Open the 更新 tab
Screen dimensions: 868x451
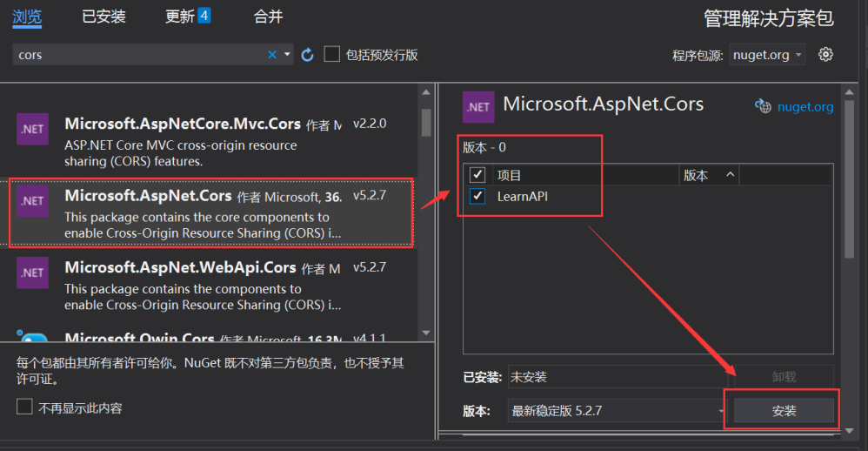click(x=188, y=16)
